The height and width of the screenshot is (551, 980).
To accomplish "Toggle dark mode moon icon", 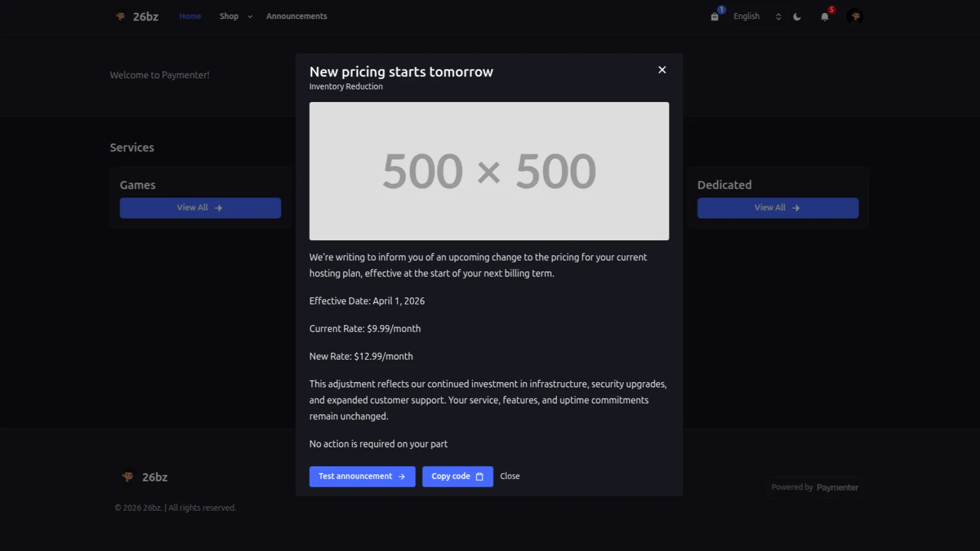I will [x=797, y=17].
